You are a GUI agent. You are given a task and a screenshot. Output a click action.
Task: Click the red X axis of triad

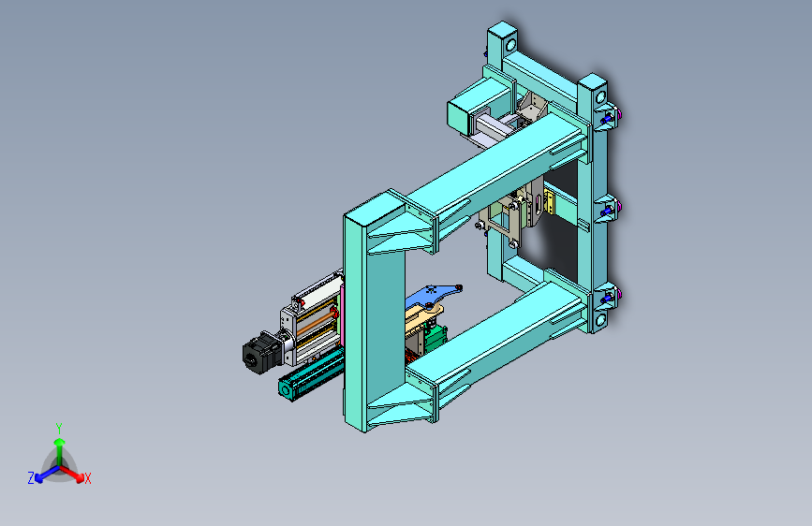(74, 474)
